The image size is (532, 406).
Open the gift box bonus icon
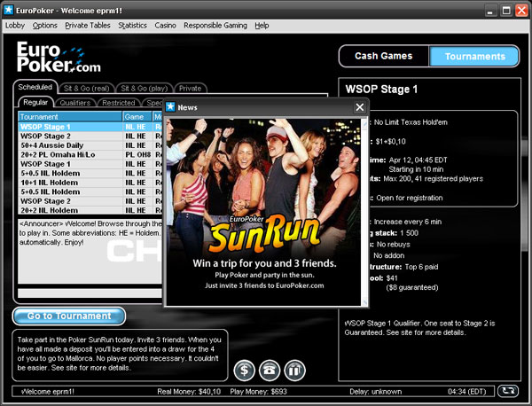295,370
